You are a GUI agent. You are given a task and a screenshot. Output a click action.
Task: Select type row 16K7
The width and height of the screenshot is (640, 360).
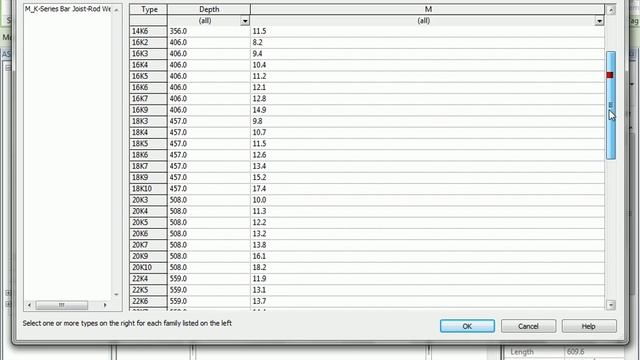pyautogui.click(x=367, y=99)
